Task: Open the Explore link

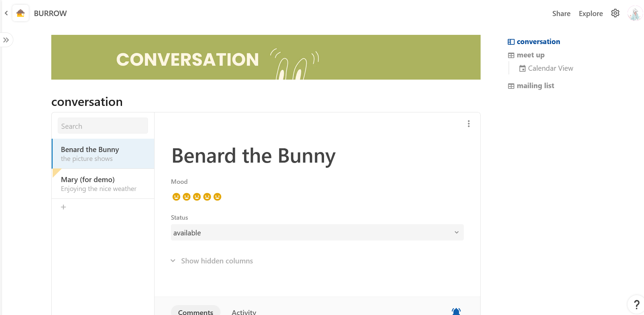Action: point(591,14)
